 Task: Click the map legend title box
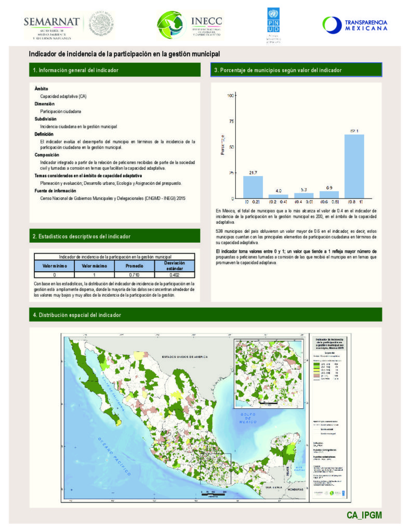(x=329, y=343)
